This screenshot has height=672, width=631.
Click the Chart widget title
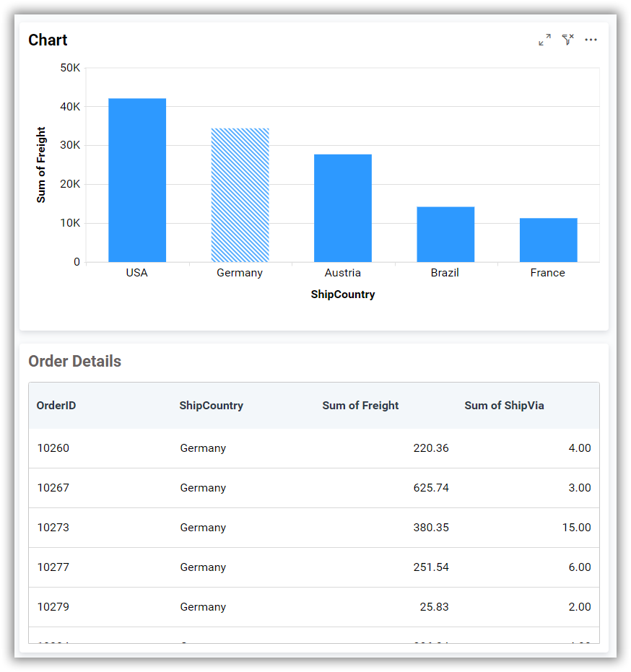(48, 40)
